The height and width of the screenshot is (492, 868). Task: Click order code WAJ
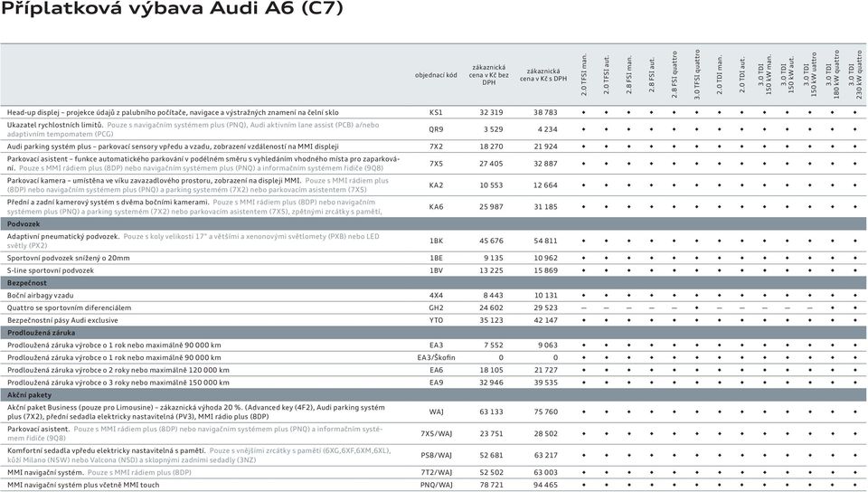click(x=436, y=412)
